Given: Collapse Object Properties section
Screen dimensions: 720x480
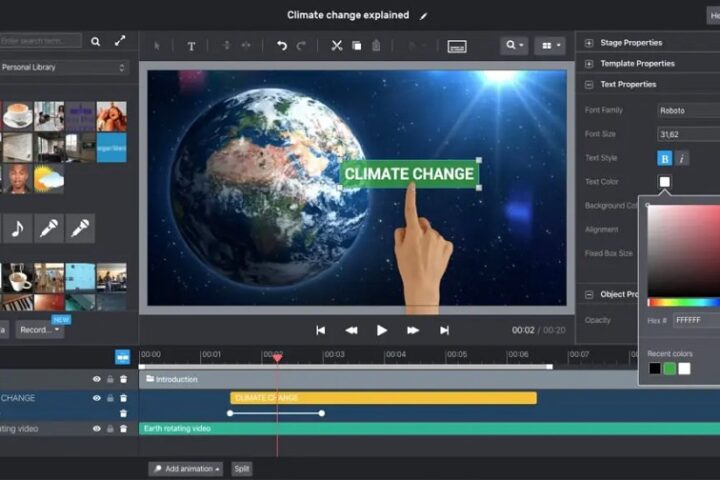Looking at the screenshot, I should tap(589, 294).
